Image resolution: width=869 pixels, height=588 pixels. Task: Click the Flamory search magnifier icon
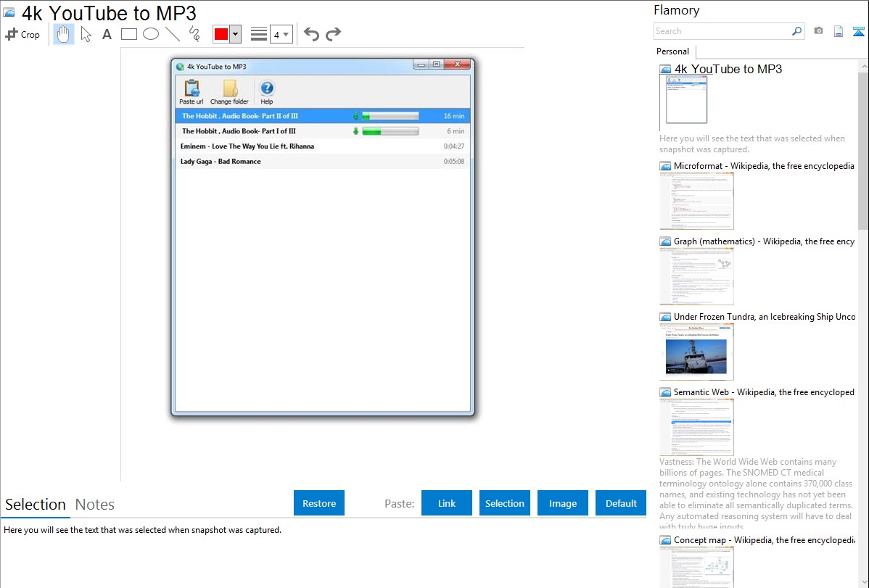coord(796,31)
